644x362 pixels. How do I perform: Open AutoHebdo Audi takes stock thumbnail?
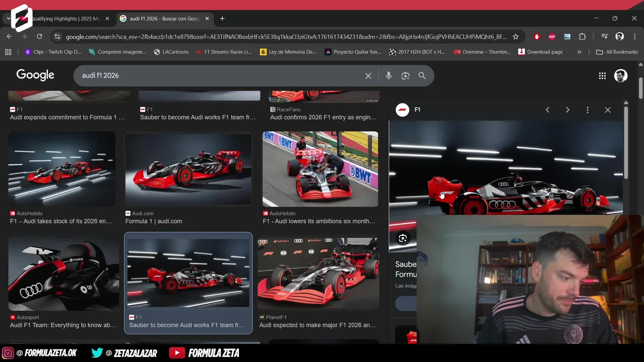62,169
